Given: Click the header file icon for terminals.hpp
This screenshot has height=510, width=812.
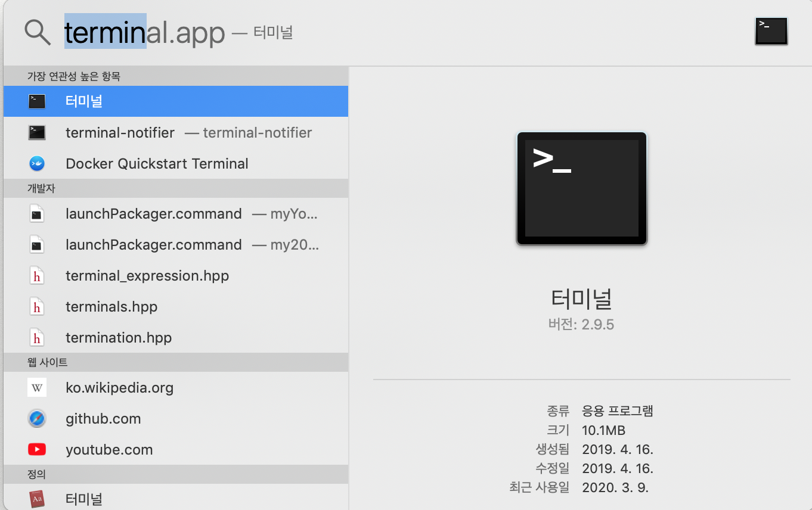Looking at the screenshot, I should (37, 306).
